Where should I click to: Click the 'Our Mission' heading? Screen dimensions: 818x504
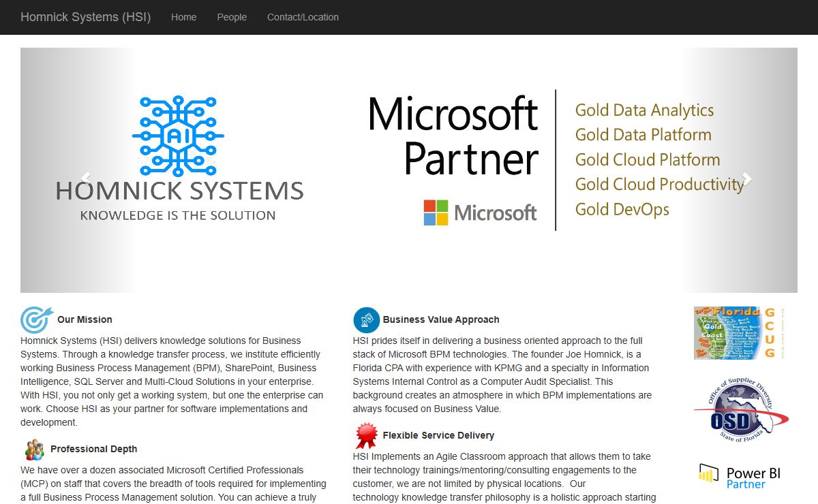[85, 319]
